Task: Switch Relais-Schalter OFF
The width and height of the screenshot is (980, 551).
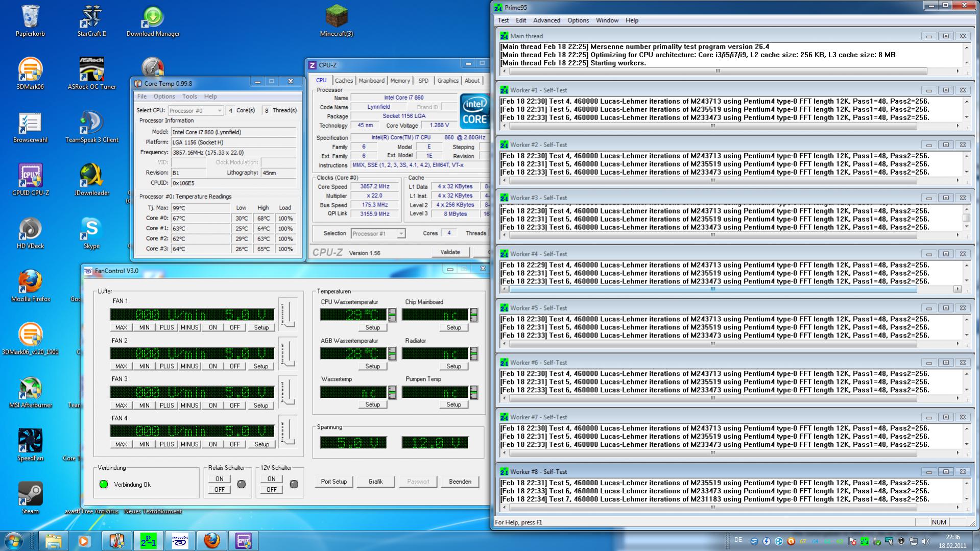Action: click(x=219, y=490)
